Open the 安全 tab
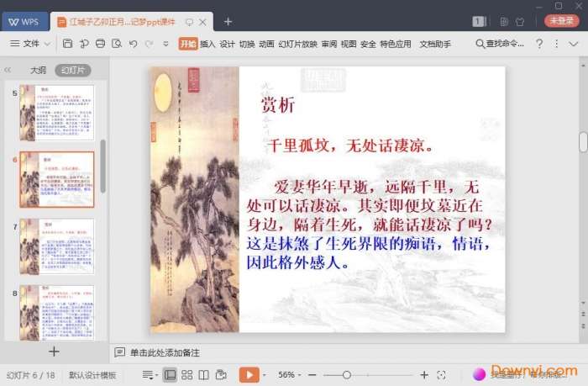Screen dimensions: 588x386 pyautogui.click(x=368, y=44)
